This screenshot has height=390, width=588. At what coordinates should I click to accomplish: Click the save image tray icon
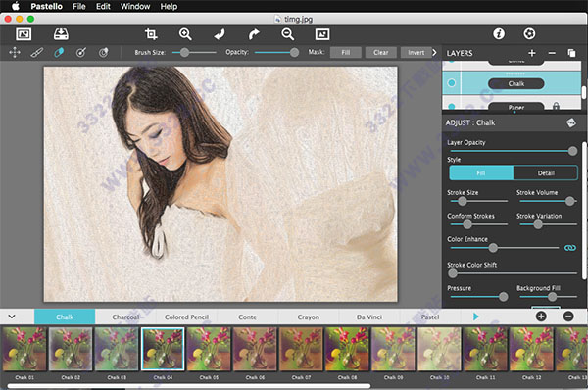pos(61,34)
